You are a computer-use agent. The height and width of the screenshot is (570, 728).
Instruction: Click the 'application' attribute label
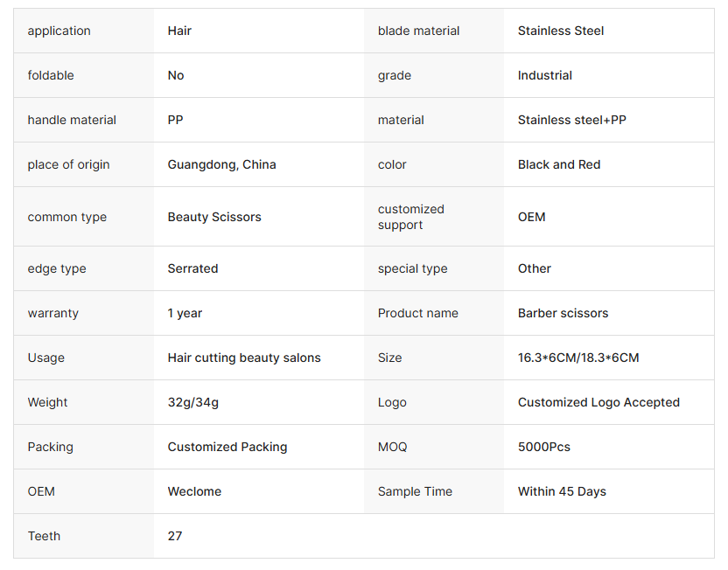click(x=59, y=31)
